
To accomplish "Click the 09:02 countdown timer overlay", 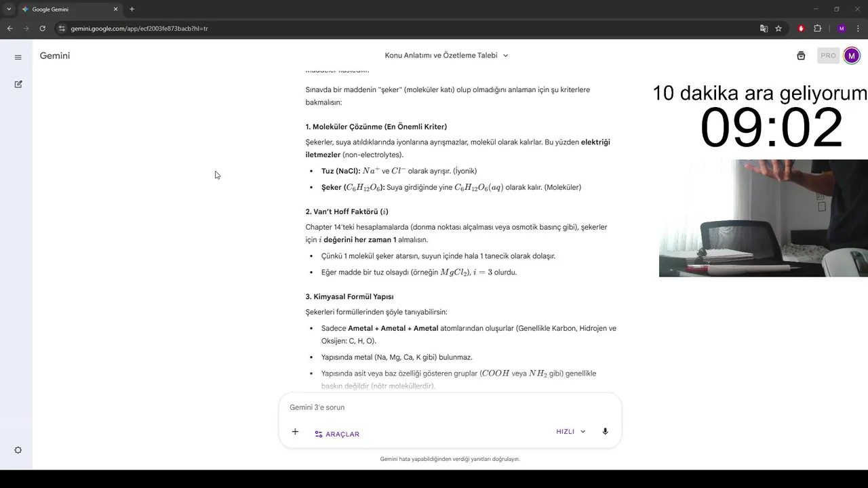I will (771, 128).
